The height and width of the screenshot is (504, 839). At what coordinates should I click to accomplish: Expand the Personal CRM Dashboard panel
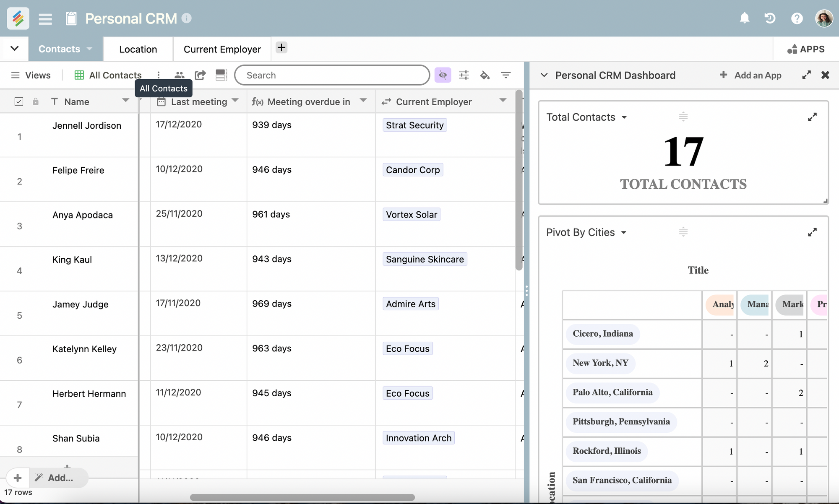point(807,75)
